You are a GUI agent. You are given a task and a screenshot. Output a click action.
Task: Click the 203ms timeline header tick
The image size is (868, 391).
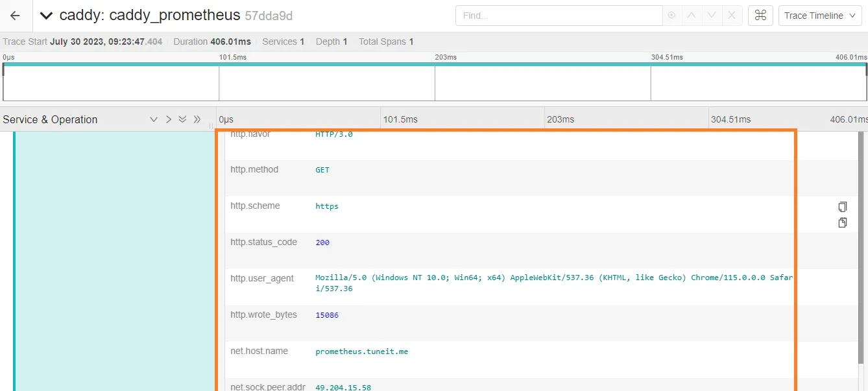tap(561, 119)
